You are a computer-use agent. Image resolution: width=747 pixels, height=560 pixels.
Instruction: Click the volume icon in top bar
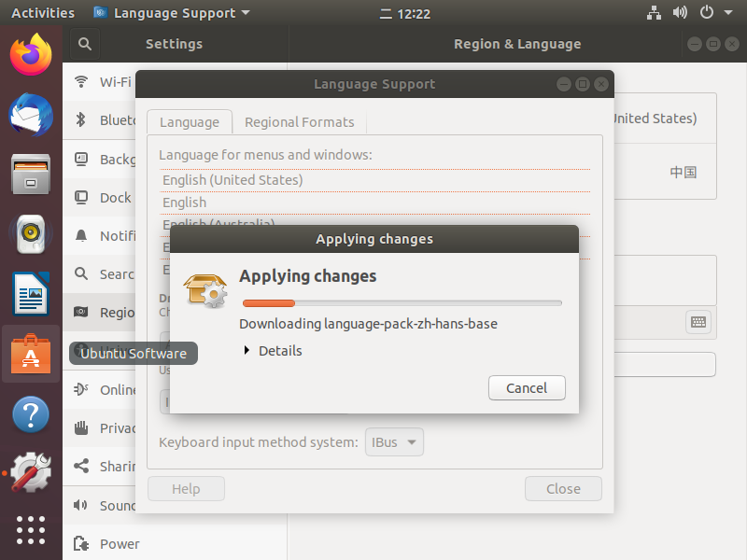(x=680, y=12)
